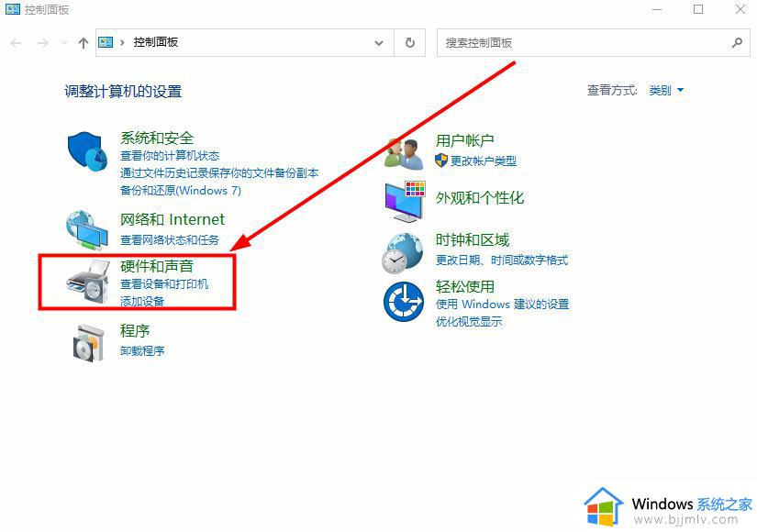The height and width of the screenshot is (532, 757).
Task: Maximize the Control Panel window
Action: point(698,9)
